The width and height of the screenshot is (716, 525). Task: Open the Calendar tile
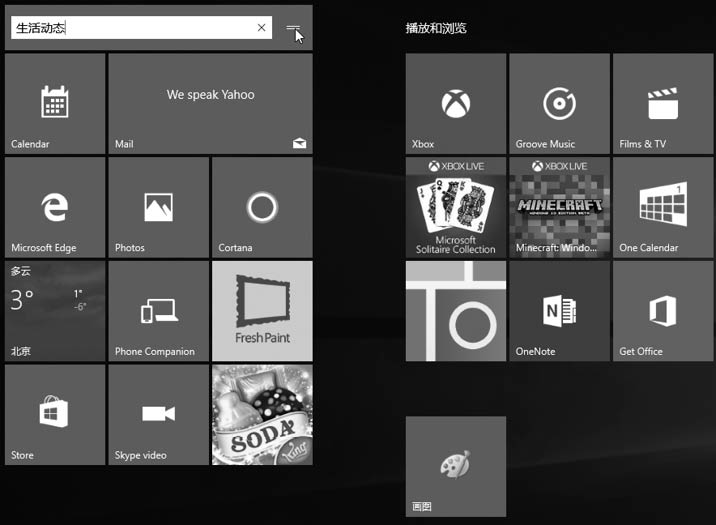[55, 104]
